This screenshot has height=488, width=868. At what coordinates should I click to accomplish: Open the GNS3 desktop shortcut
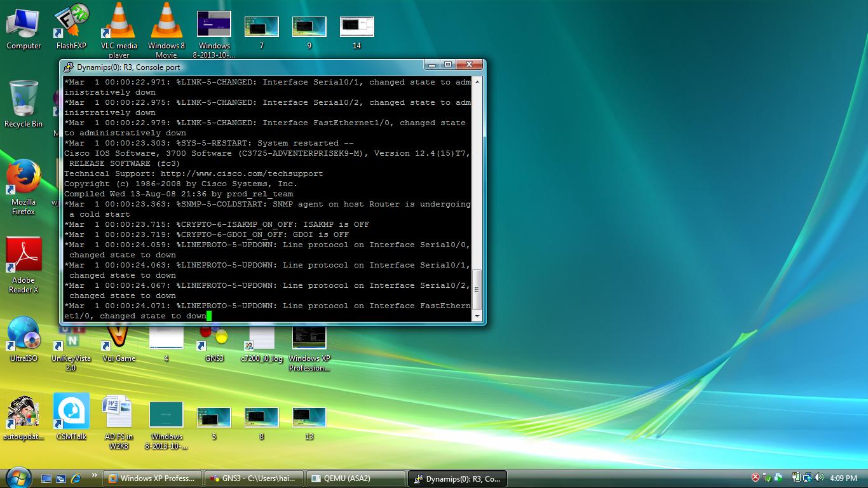214,338
